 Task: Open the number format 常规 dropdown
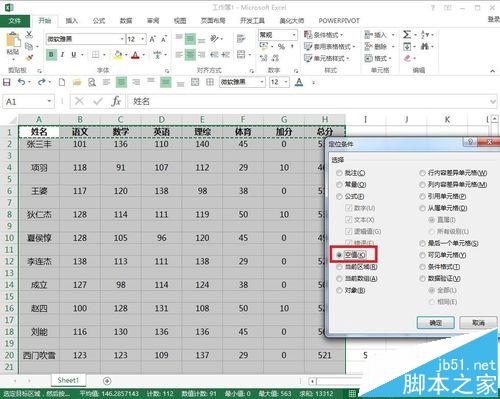point(294,35)
